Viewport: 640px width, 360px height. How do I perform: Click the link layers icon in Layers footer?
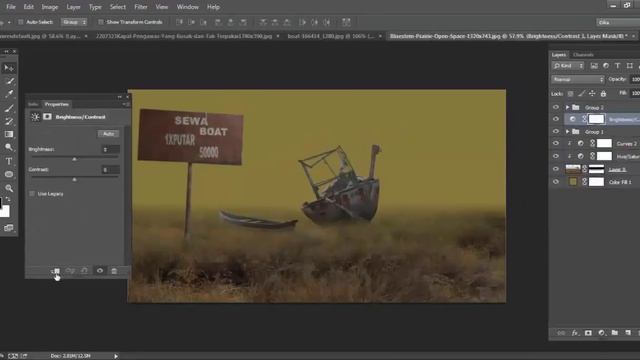(561, 333)
